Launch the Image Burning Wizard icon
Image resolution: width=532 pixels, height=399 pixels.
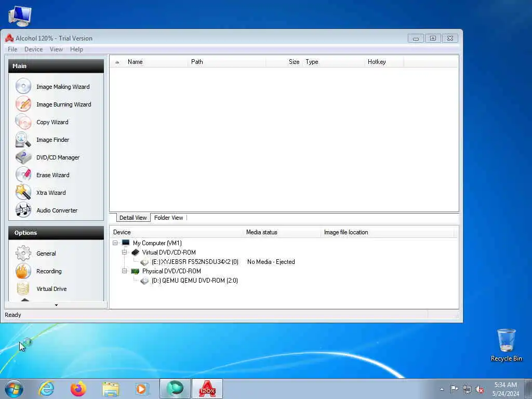pos(23,104)
